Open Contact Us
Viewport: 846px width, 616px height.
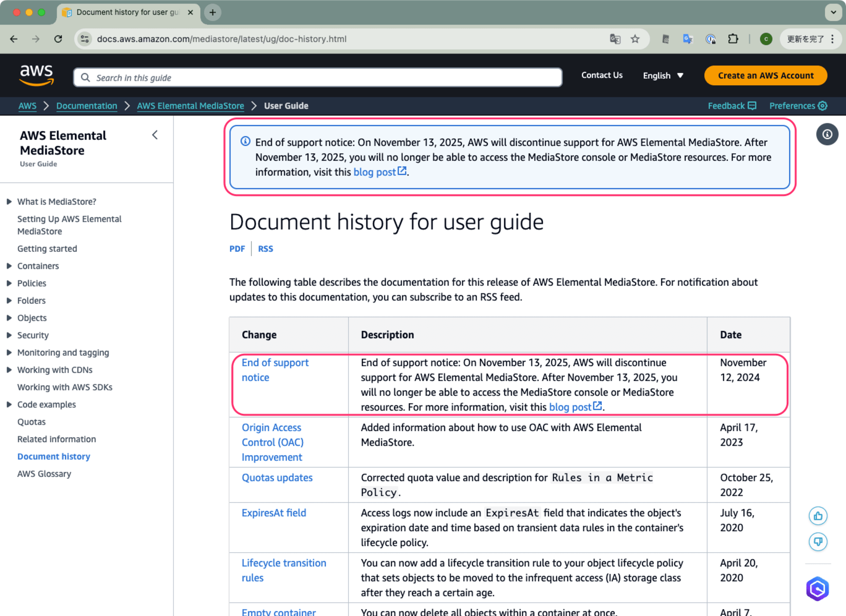[x=602, y=75]
